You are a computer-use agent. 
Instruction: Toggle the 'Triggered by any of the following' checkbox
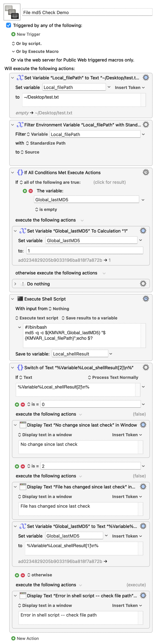9,25
